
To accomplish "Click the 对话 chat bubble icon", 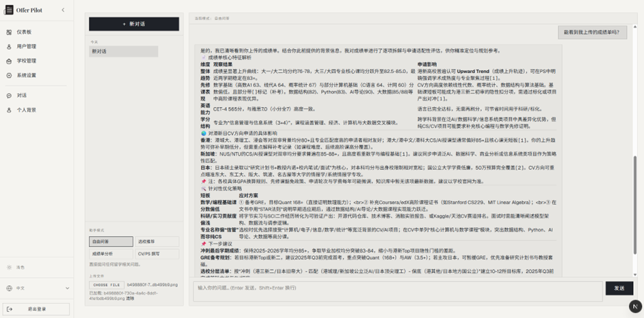I will 9,96.
